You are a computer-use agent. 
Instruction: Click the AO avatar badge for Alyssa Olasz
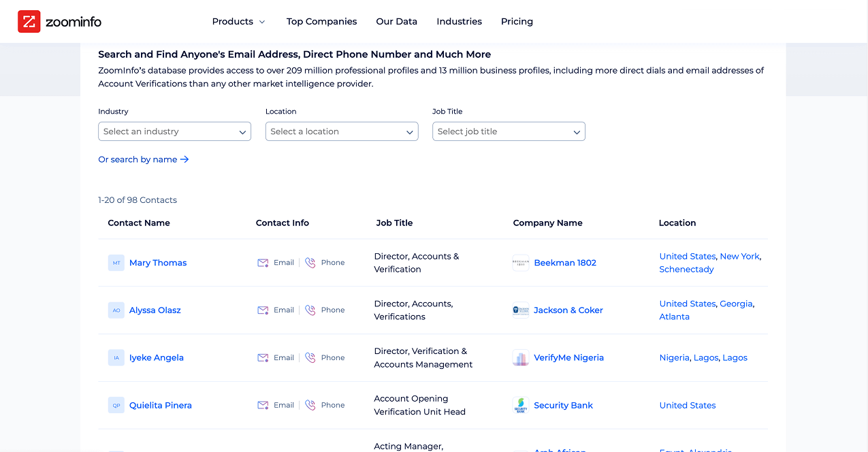116,310
